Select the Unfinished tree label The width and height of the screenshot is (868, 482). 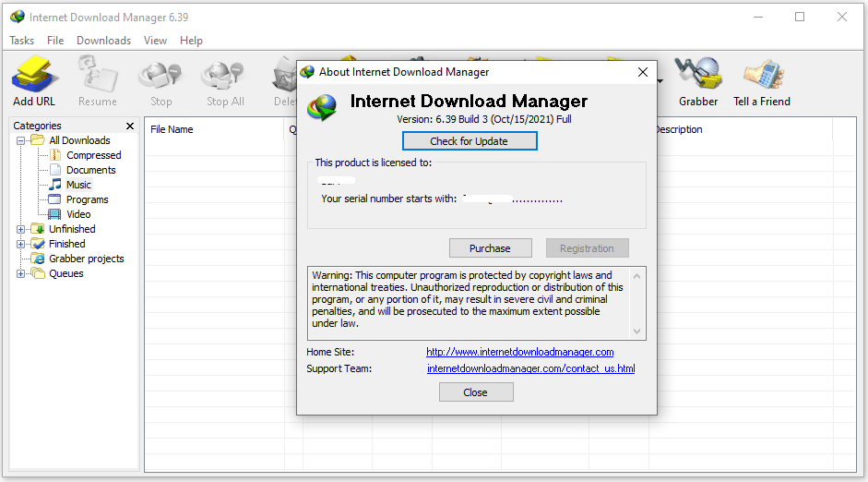[x=72, y=229]
